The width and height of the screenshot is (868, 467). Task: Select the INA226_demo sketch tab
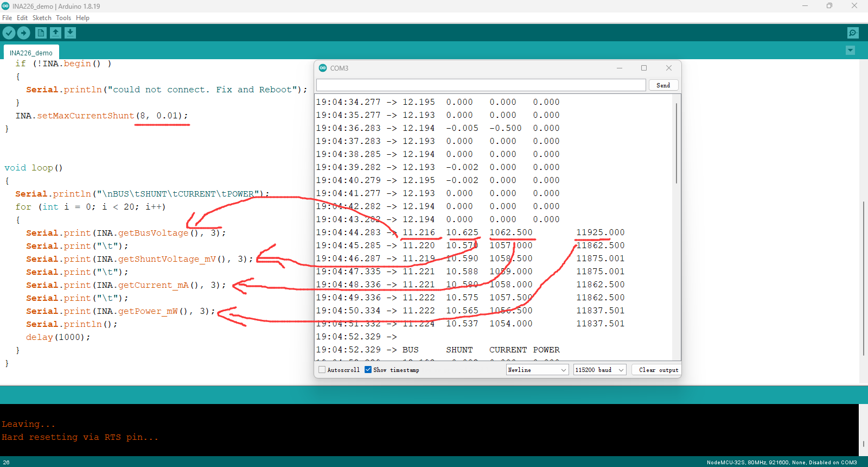click(31, 53)
